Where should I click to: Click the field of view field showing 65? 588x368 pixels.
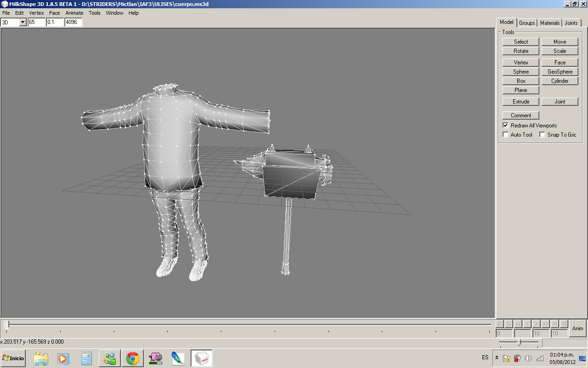(37, 22)
